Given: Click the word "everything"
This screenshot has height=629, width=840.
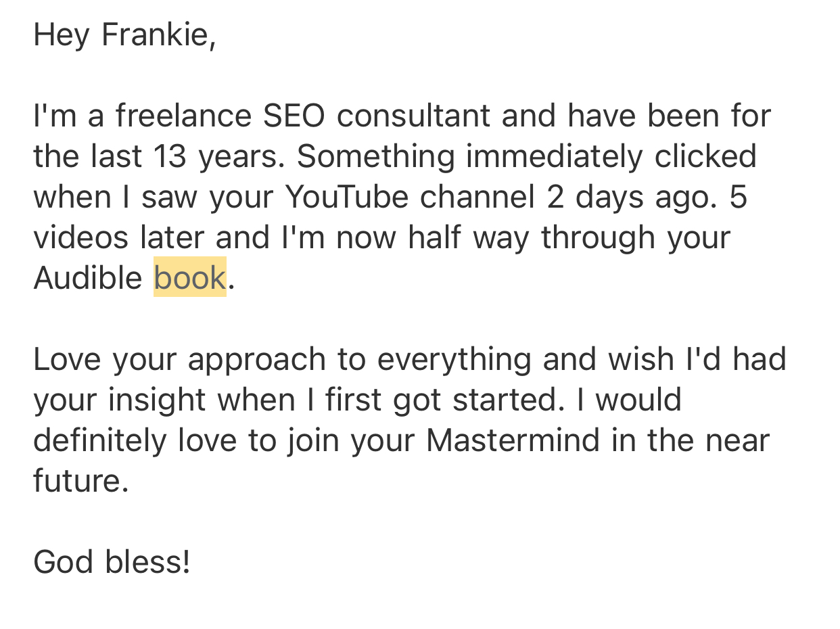Looking at the screenshot, I should [x=454, y=359].
